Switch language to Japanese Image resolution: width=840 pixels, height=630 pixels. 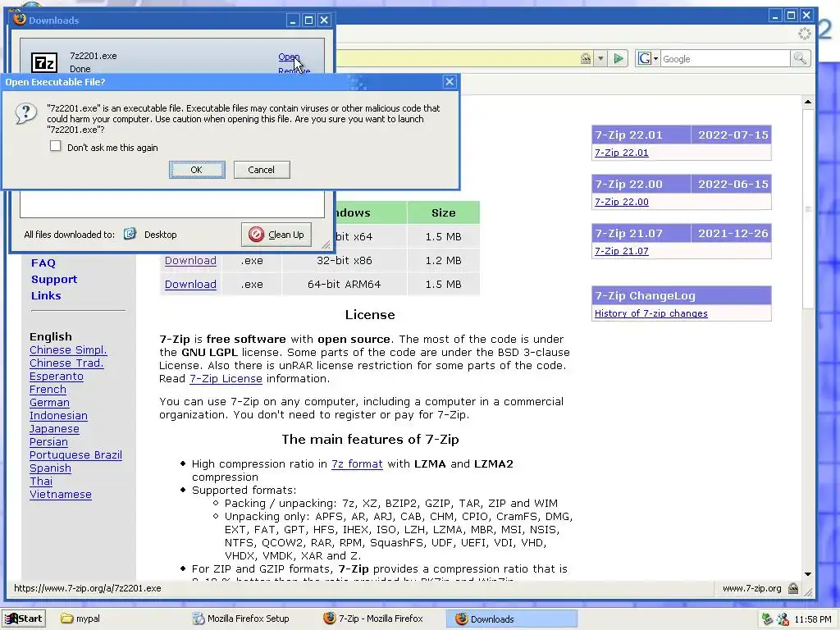click(x=54, y=429)
